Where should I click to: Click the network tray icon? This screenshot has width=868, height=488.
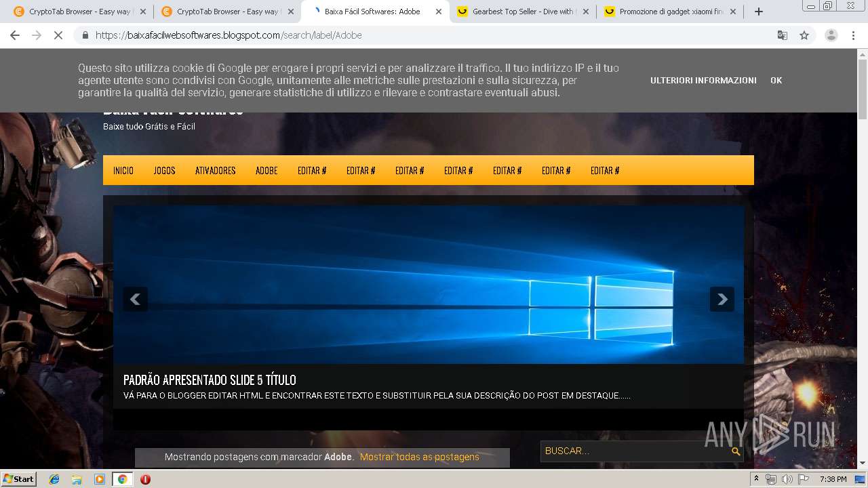(x=771, y=479)
